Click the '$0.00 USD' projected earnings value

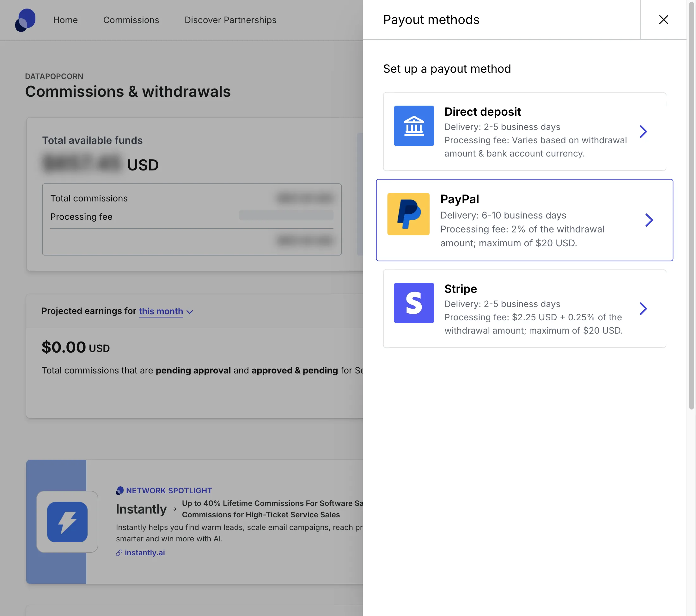pyautogui.click(x=76, y=348)
